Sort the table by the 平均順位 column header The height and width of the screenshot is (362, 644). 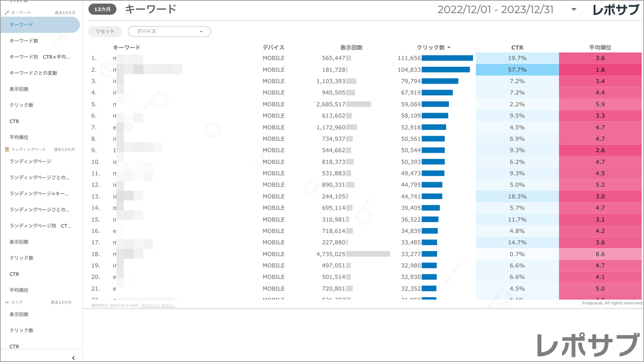pos(600,48)
